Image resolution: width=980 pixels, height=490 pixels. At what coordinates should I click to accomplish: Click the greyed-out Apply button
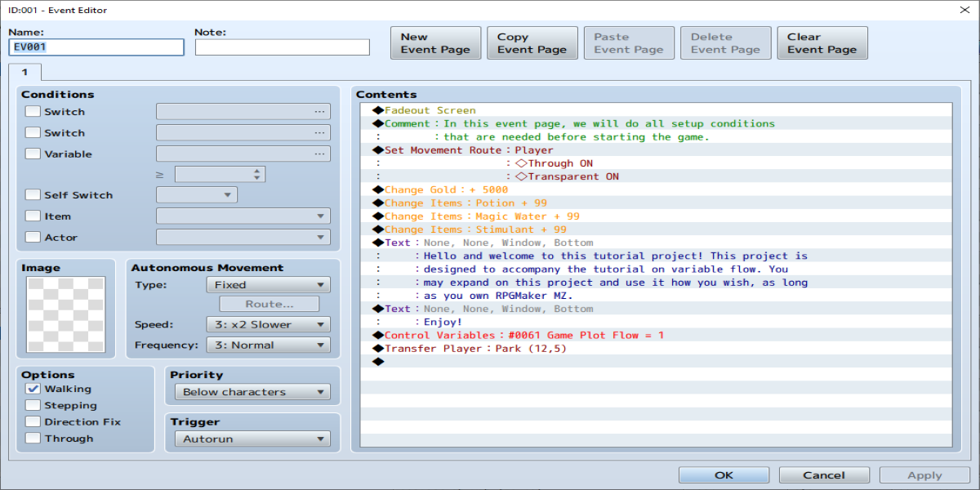(924, 475)
